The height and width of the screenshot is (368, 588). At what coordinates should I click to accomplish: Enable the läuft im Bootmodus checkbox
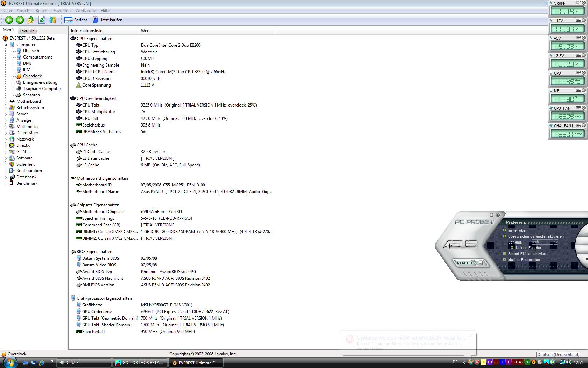504,260
